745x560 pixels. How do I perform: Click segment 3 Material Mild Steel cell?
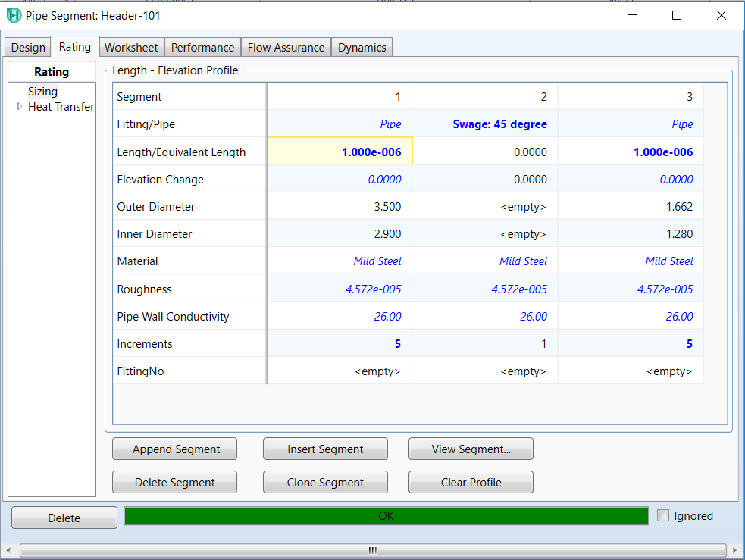pos(631,261)
